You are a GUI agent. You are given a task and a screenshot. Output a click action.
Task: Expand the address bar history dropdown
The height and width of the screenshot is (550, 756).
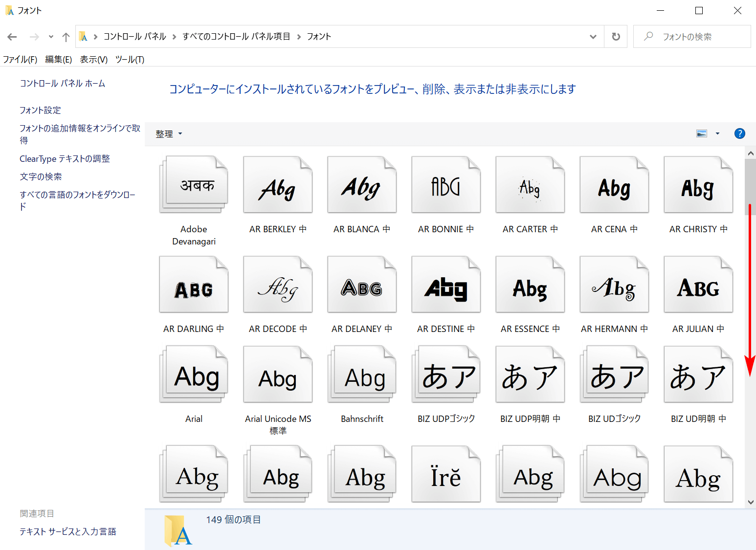[593, 37]
